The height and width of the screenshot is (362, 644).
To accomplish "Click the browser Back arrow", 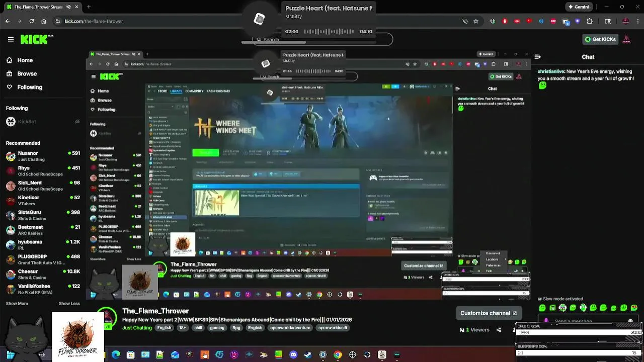I will point(8,21).
